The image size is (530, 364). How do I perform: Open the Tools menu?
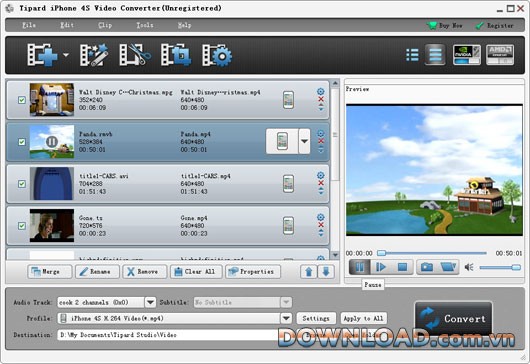point(145,25)
